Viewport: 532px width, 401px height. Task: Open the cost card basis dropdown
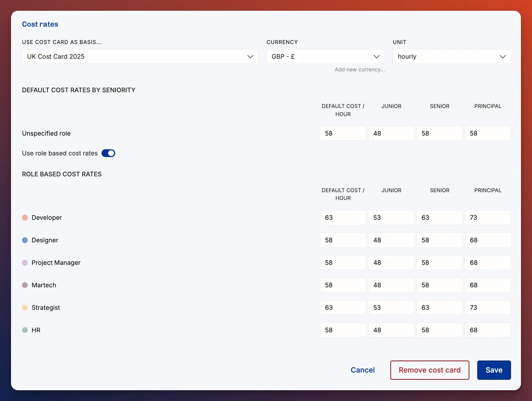pyautogui.click(x=140, y=56)
